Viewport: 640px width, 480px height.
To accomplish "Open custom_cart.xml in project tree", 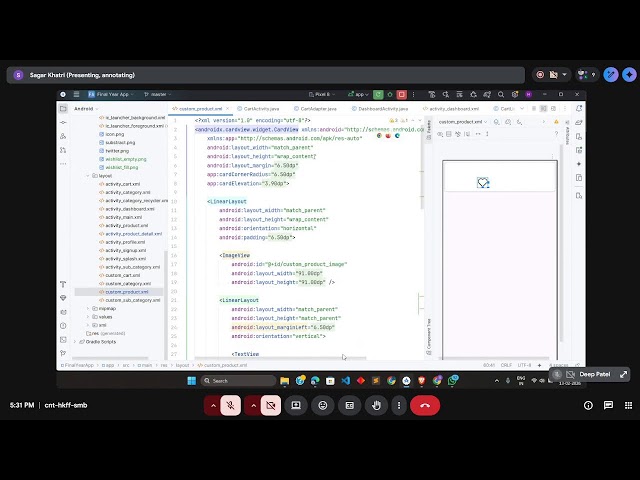I will (120, 275).
